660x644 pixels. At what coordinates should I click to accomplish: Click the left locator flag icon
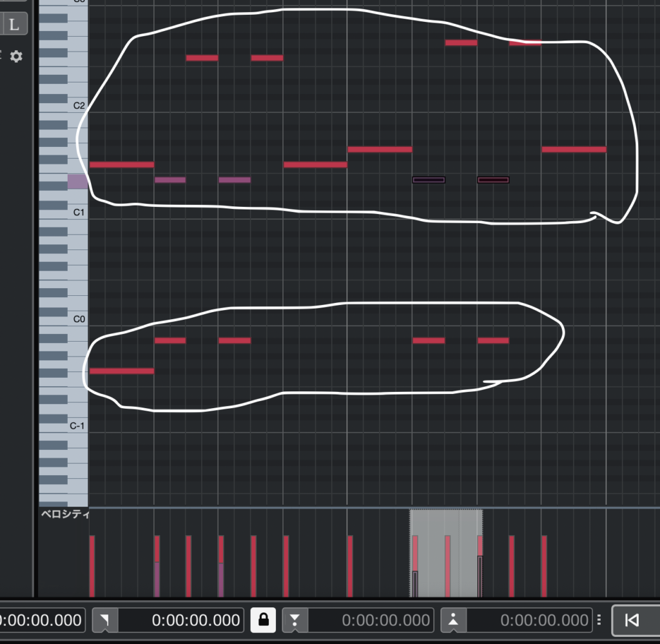[x=104, y=620]
